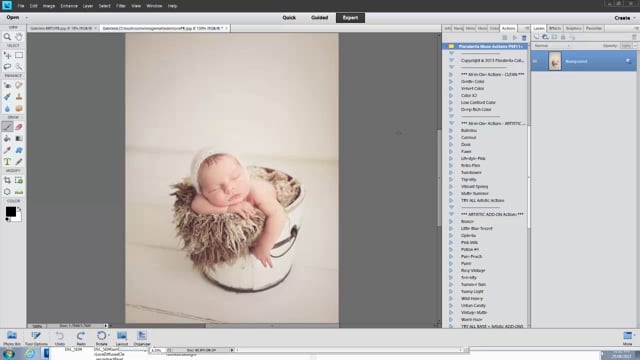
Task: Select the Rectangular Marquee tool
Action: point(19,55)
